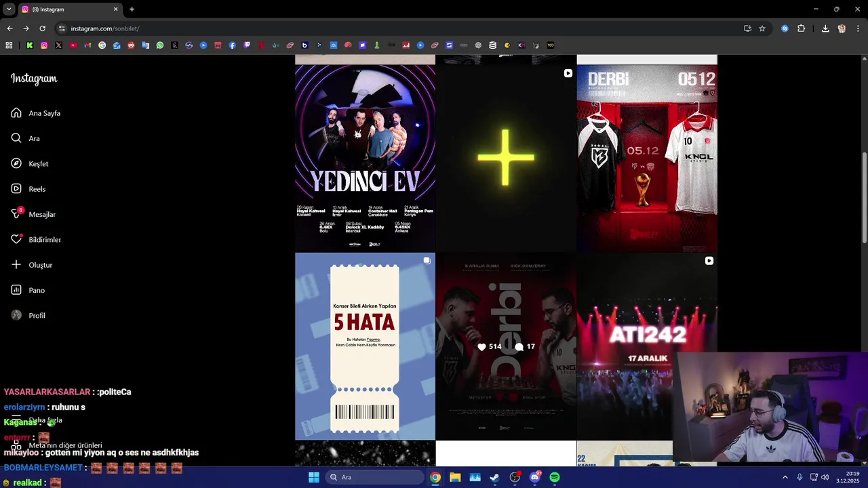Open the Derbi post with 514 likes

(506, 346)
